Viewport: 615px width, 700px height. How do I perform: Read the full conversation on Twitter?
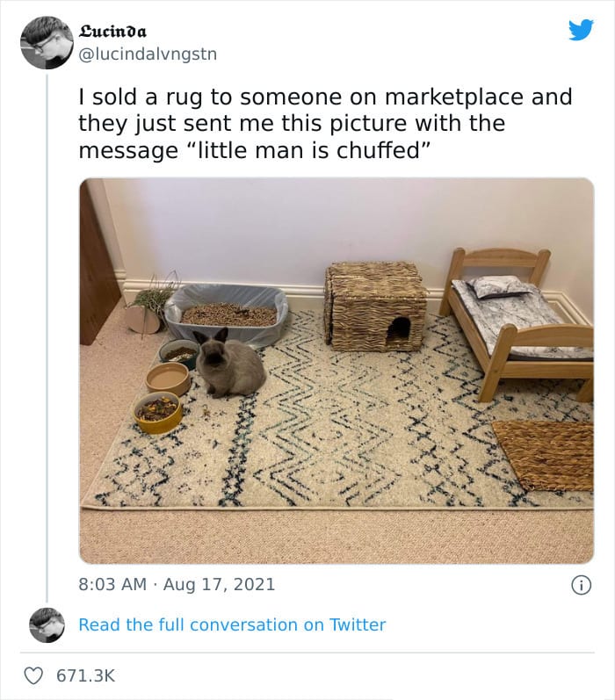coord(232,624)
